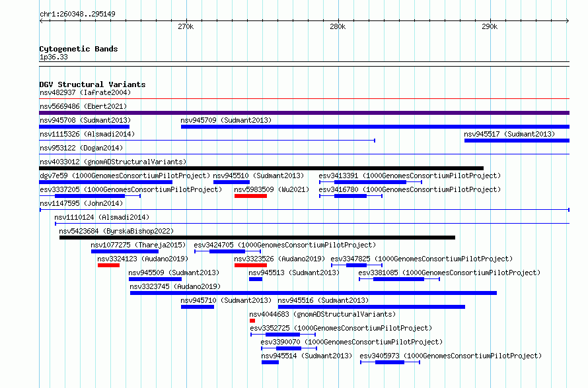This screenshot has height=388, width=588.
Task: Click the blue nsv945514 bar
Action: coord(270,362)
